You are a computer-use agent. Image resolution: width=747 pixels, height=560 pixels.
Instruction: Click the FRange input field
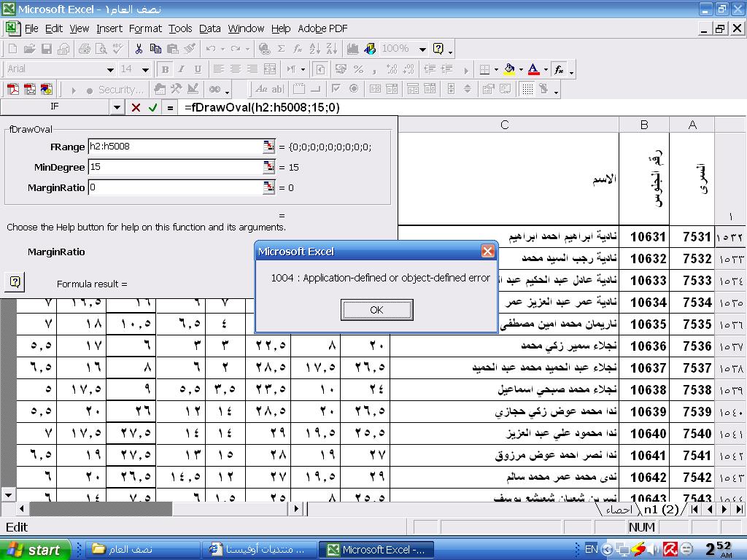click(x=175, y=146)
